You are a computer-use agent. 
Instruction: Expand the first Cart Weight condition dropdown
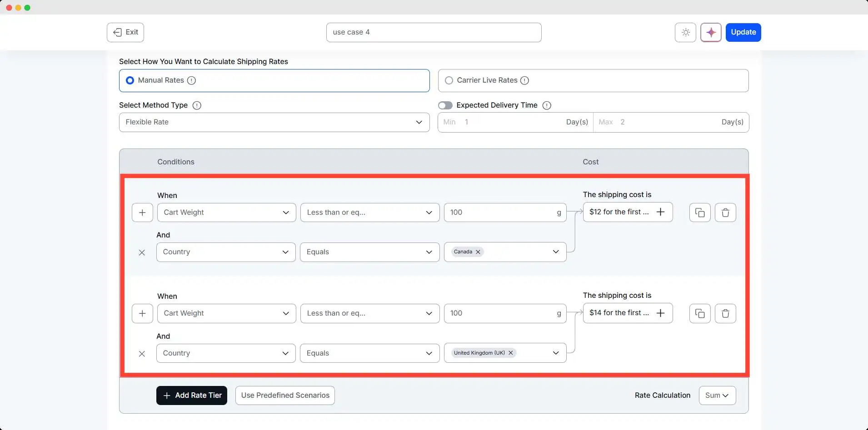[226, 213]
